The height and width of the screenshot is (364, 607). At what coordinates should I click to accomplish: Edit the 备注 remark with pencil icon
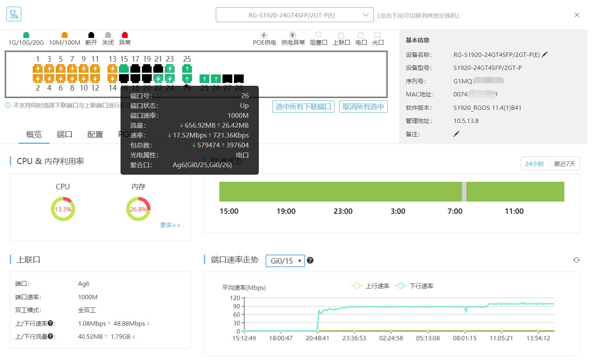(456, 134)
